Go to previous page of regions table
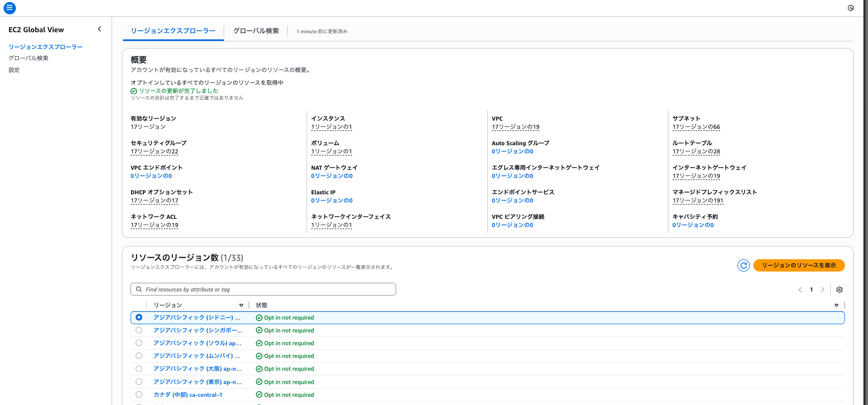 coord(800,289)
